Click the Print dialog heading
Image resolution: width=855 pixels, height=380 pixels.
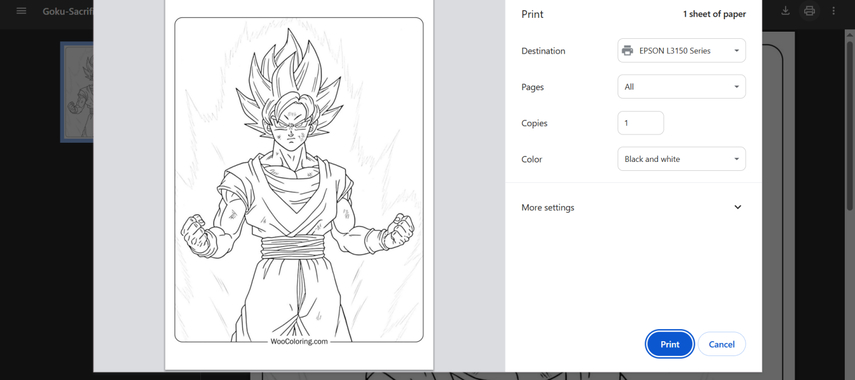click(x=532, y=14)
